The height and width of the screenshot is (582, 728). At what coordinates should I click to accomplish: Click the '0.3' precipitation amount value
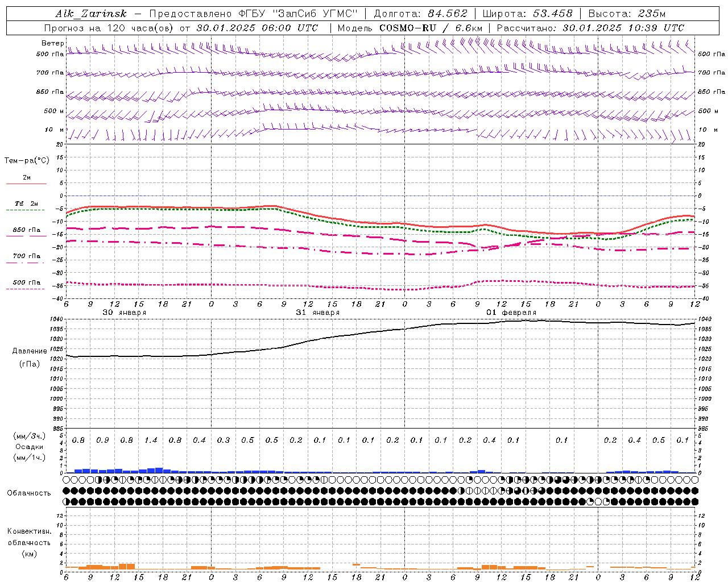tap(224, 440)
